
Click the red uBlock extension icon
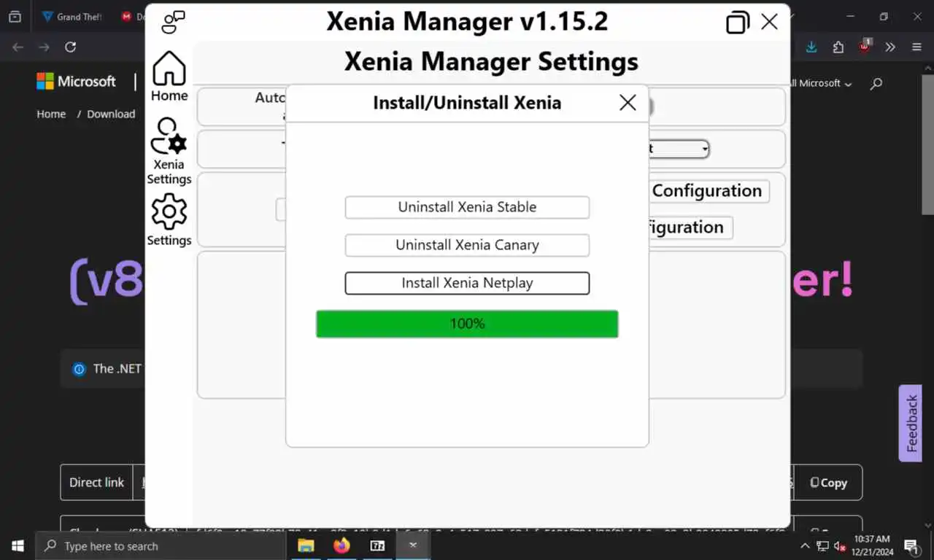[x=865, y=46]
